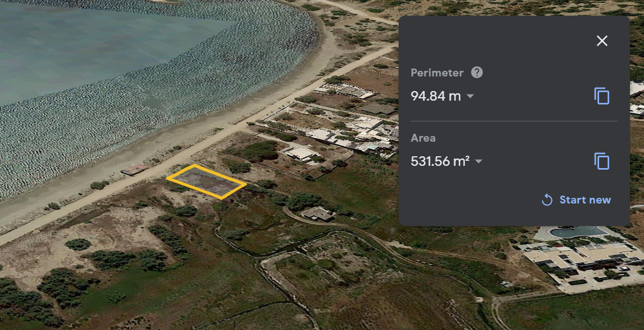Click the isolated house below the measured plot
Viewport: 644px width, 330px height.
point(317,213)
